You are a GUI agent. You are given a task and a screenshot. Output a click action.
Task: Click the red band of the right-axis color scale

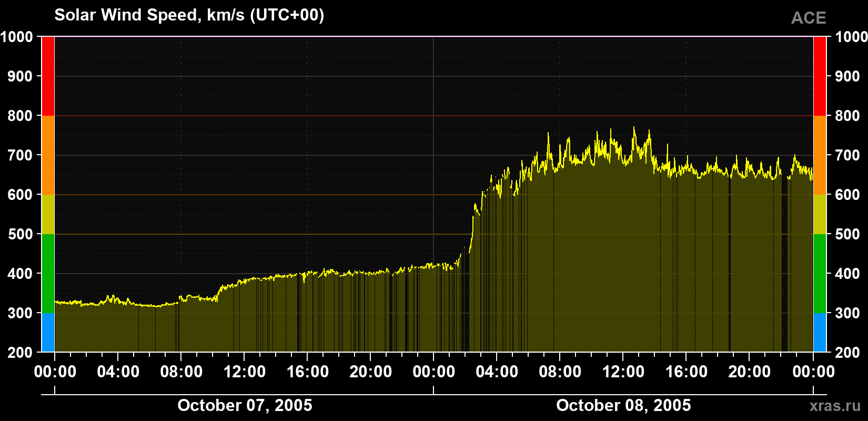click(x=820, y=76)
